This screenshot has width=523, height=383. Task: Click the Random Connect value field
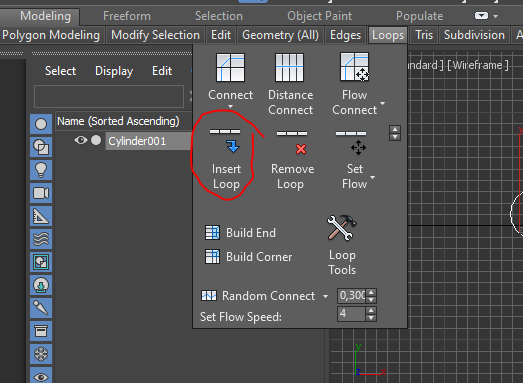click(x=352, y=296)
